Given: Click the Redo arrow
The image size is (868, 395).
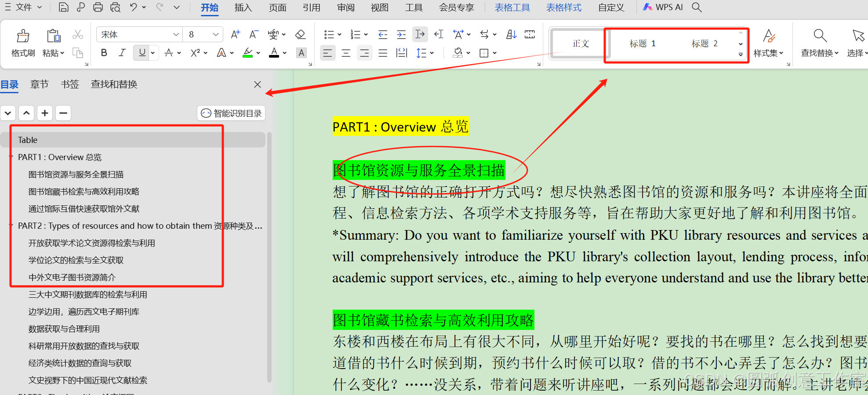Looking at the screenshot, I should 160,7.
